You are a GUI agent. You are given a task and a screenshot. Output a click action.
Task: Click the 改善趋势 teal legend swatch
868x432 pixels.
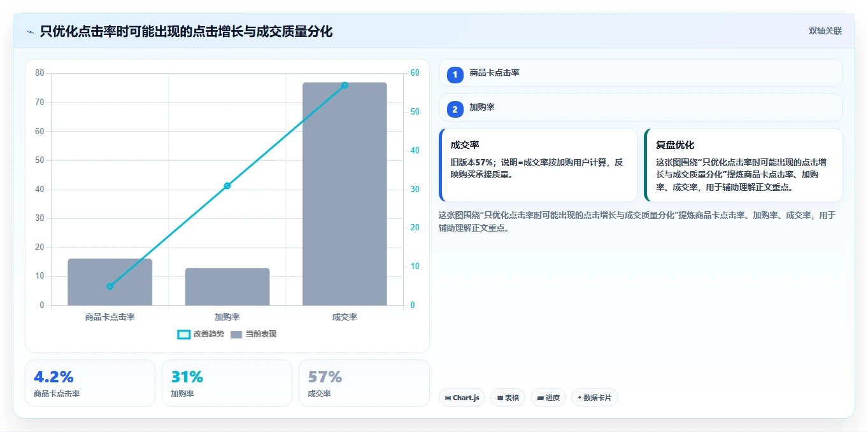pos(183,334)
